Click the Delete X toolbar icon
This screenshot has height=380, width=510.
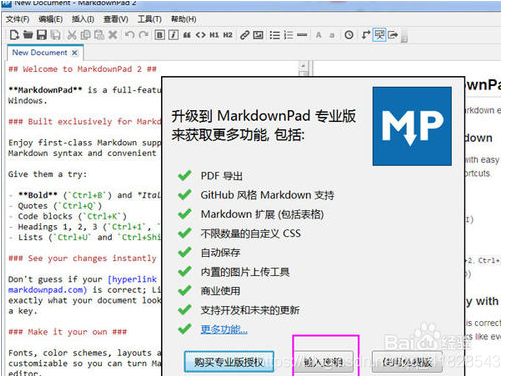click(113, 35)
